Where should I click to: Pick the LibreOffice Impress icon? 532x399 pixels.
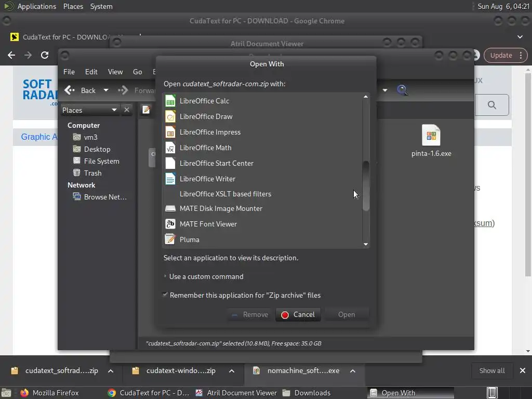pos(170,132)
